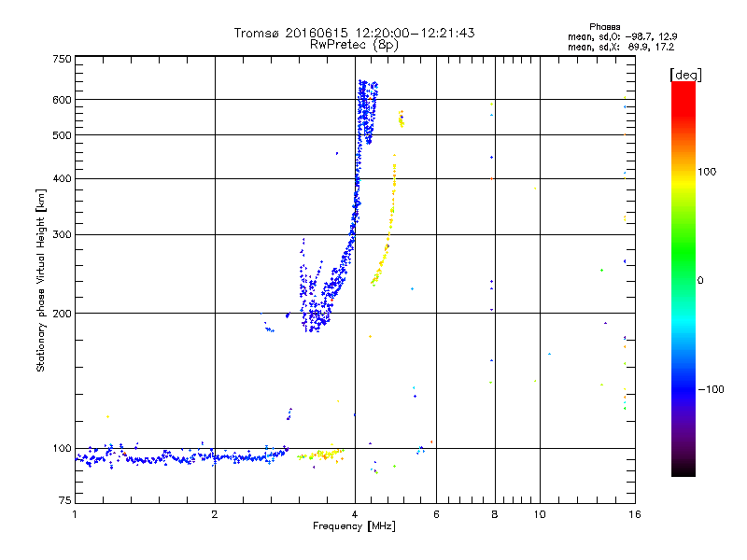Screen dimensions: 747x560
Task: Click the plot title 'Tromsø 20160615 12:20:00-12:21:43'
Action: [354, 33]
